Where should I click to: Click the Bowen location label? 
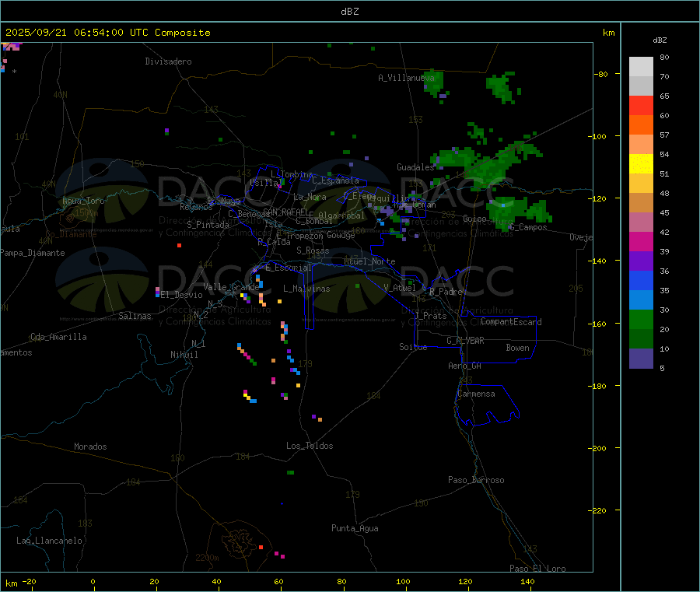[x=517, y=348]
